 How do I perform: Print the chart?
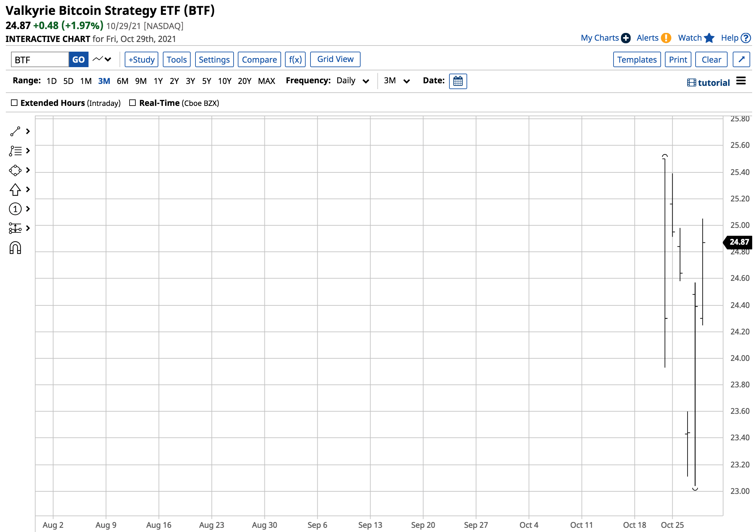click(678, 59)
